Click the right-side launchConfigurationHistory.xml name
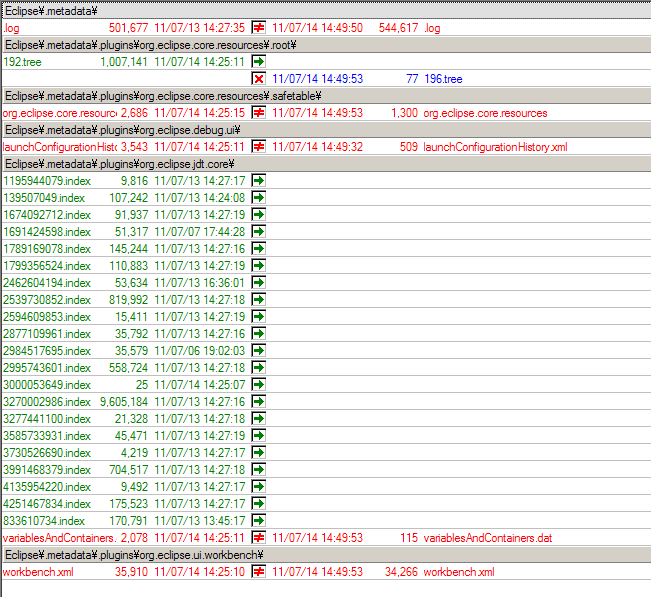The height and width of the screenshot is (597, 651). click(495, 147)
